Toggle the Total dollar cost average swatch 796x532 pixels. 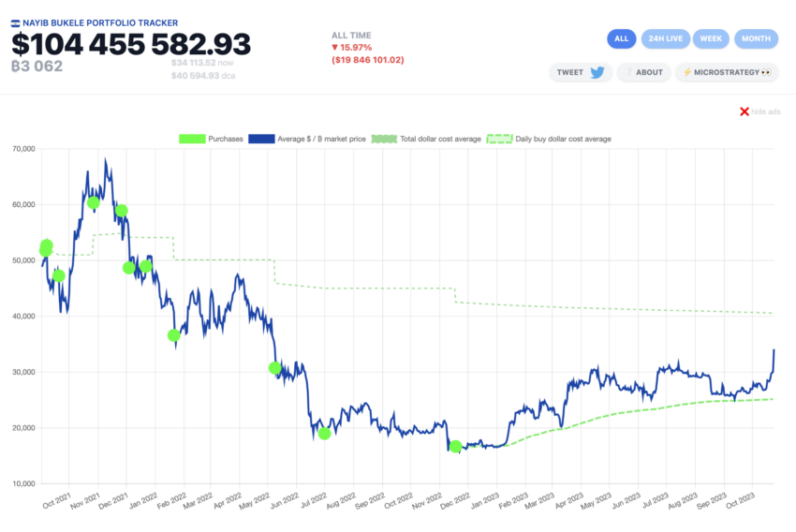pos(384,139)
